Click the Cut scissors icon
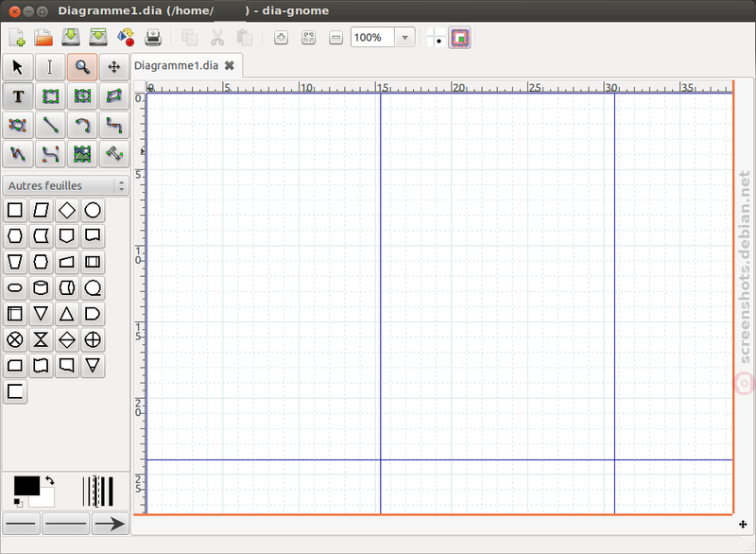The image size is (756, 554). (217, 38)
